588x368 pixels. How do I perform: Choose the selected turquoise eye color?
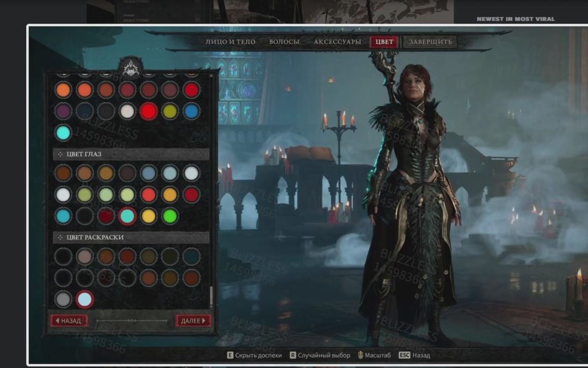click(x=127, y=216)
